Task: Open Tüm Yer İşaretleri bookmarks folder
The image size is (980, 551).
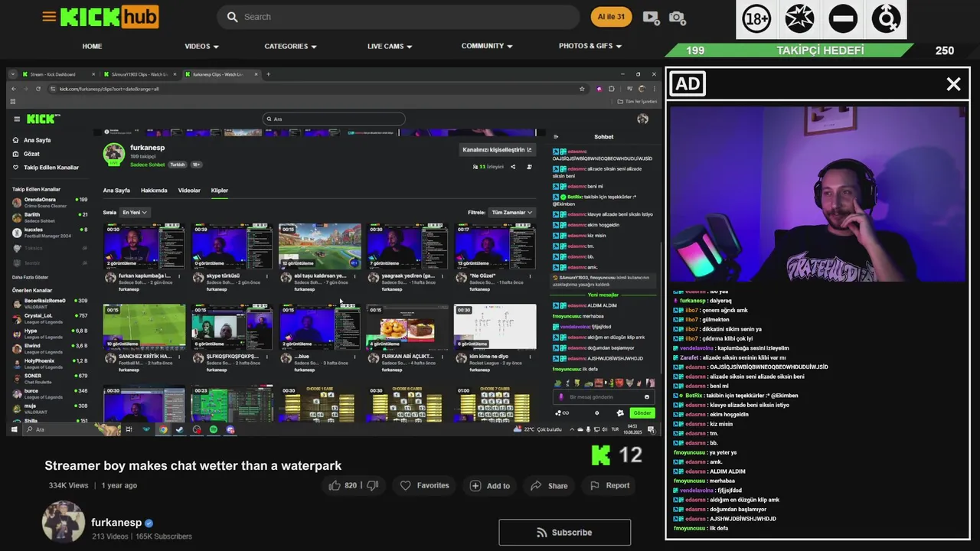Action: pyautogui.click(x=638, y=101)
